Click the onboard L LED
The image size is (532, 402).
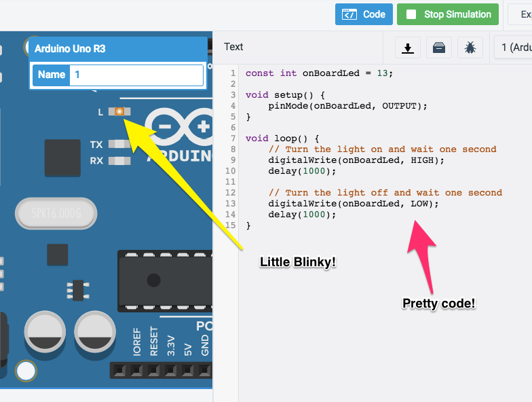pos(119,111)
